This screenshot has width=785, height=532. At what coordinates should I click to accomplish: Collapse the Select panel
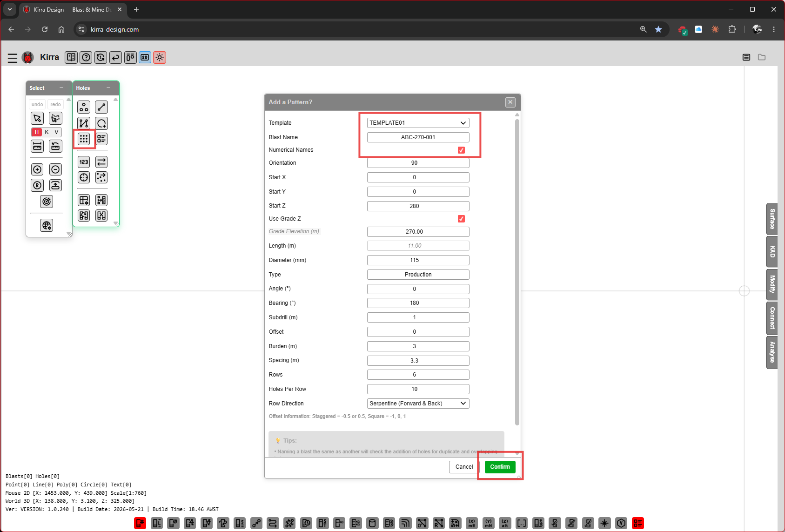click(61, 88)
